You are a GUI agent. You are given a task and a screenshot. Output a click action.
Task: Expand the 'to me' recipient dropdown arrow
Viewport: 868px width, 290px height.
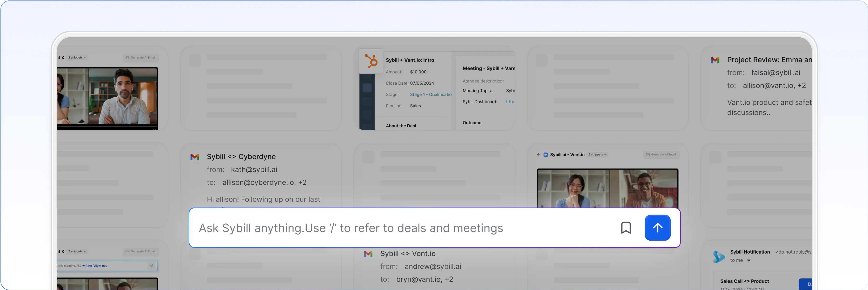[748, 260]
